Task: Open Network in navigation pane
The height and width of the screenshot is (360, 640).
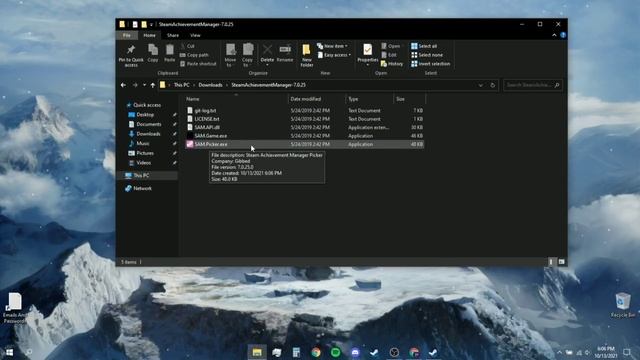Action: point(142,189)
